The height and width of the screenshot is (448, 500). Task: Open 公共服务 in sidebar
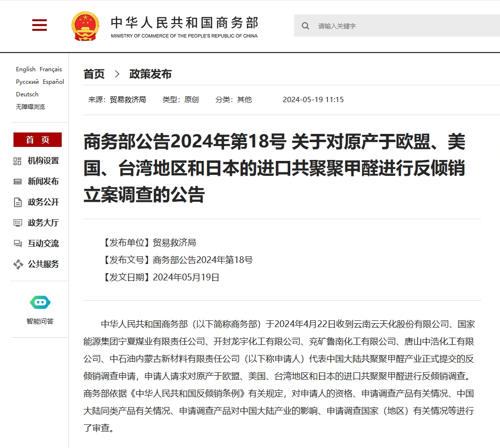[43, 264]
